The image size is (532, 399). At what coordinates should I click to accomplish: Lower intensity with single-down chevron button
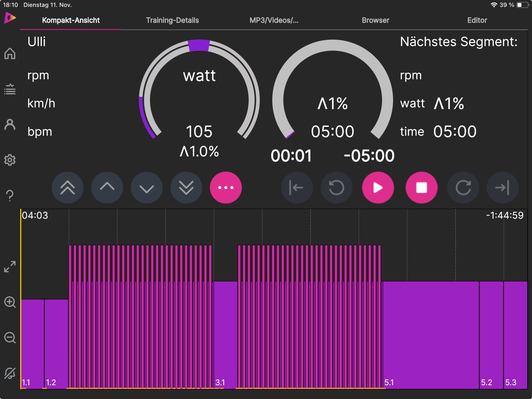pyautogui.click(x=147, y=188)
